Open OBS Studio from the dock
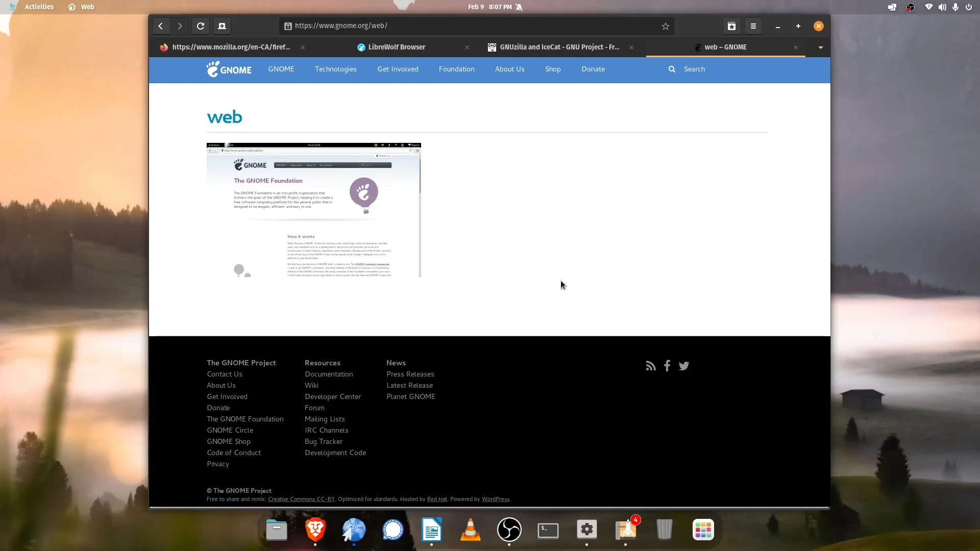The width and height of the screenshot is (980, 551). coord(509,530)
